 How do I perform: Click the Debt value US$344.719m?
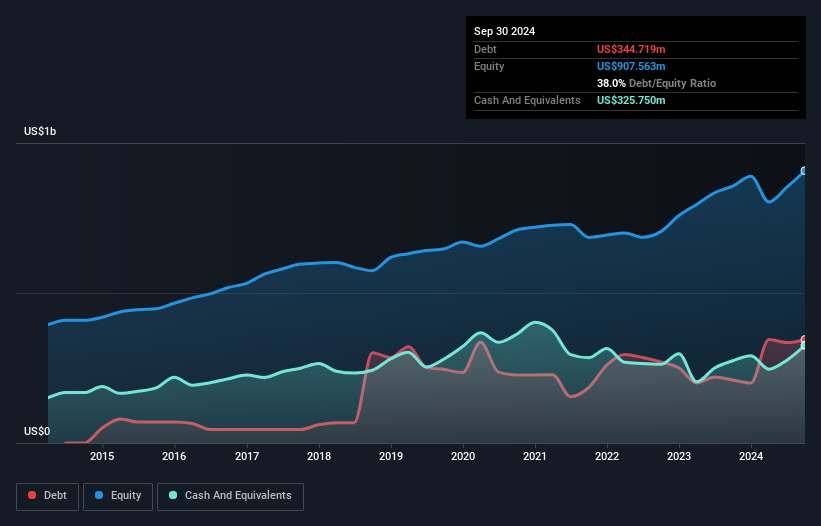631,49
